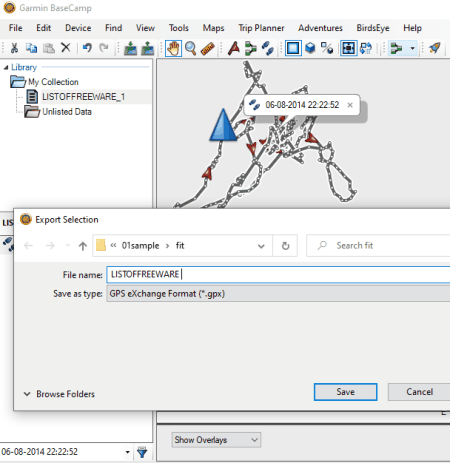This screenshot has height=463, width=450.
Task: Open the View menu
Action: click(145, 28)
